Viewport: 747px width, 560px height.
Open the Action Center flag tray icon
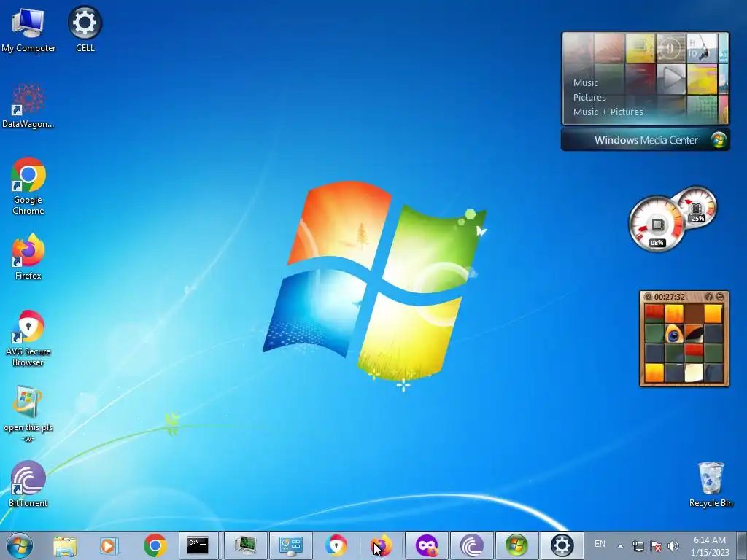(x=656, y=545)
